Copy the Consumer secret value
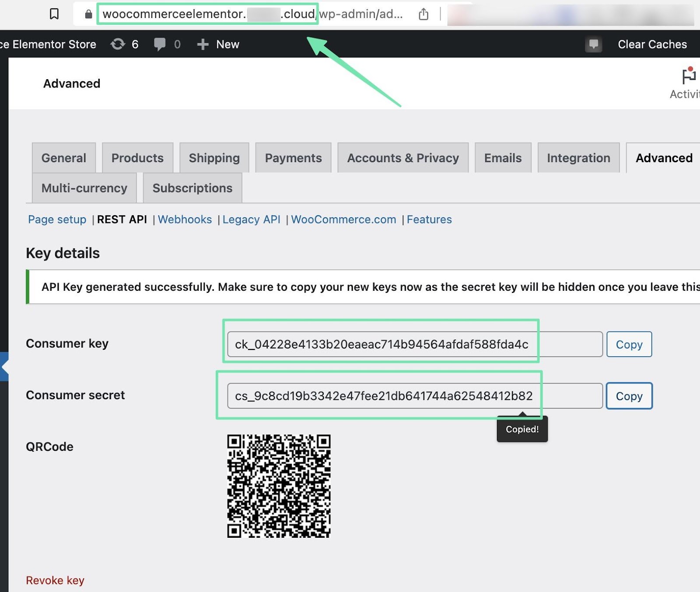This screenshot has width=700, height=592. point(629,396)
